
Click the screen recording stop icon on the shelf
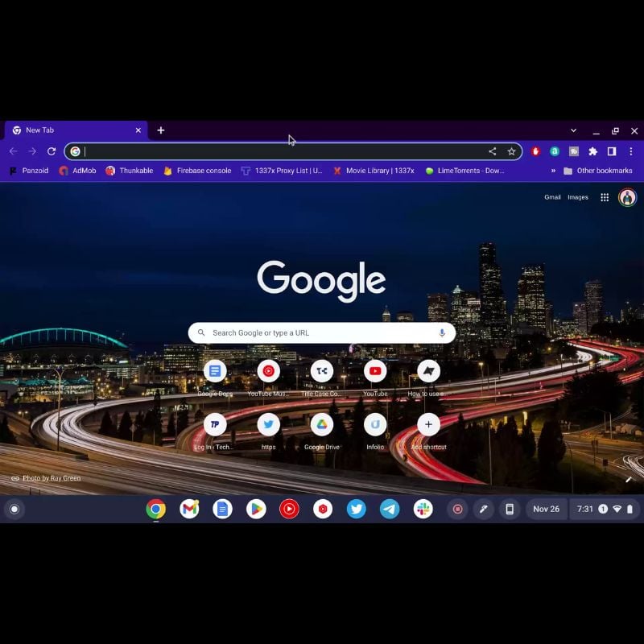coord(457,510)
